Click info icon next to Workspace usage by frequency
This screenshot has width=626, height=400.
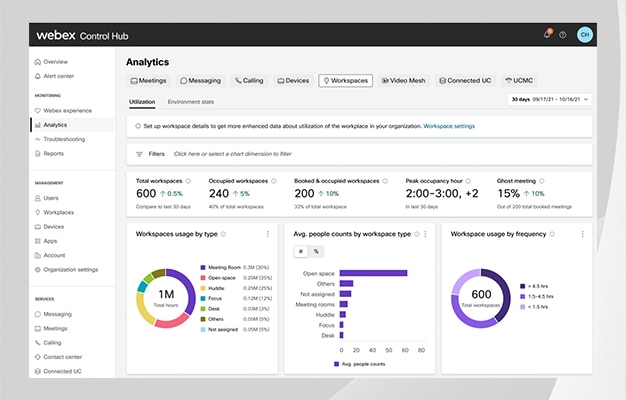click(x=552, y=234)
